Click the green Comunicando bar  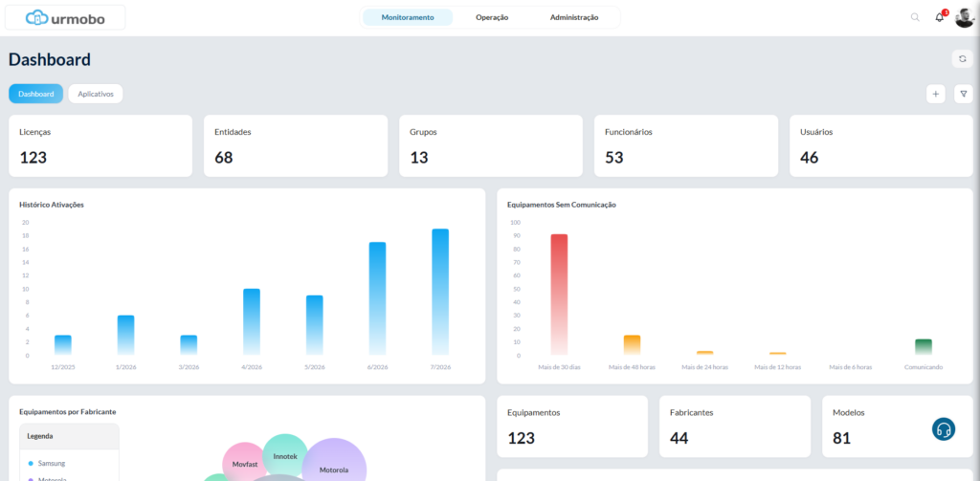coord(924,347)
